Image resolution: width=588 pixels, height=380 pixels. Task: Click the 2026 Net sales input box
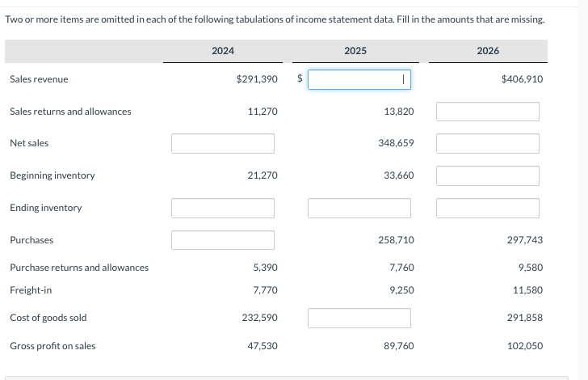[488, 143]
